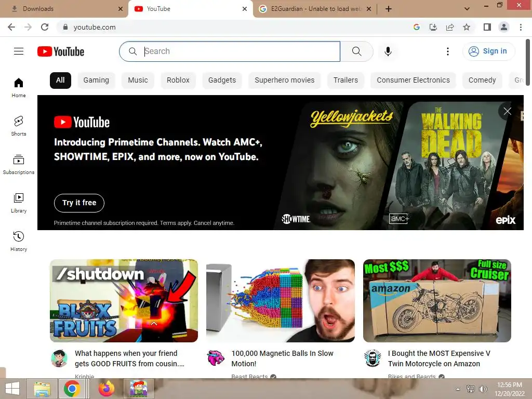The height and width of the screenshot is (399, 532).
Task: Select the Roblox filter chip
Action: tap(178, 81)
